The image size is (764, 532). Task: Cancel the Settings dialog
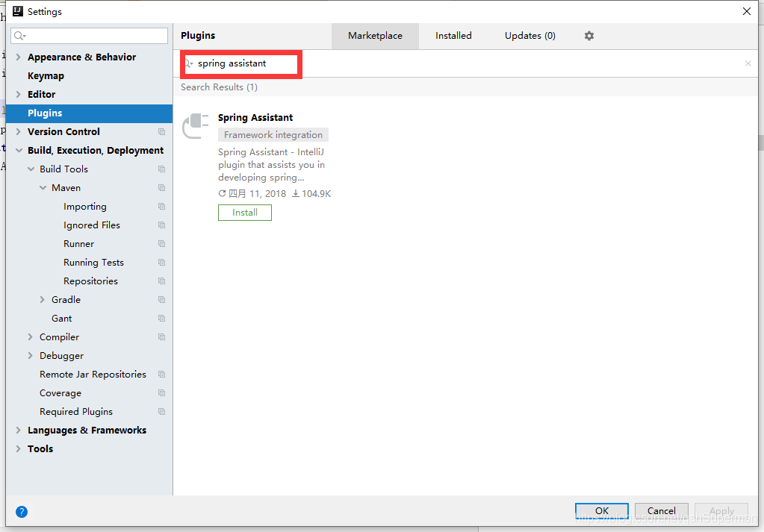(x=661, y=510)
